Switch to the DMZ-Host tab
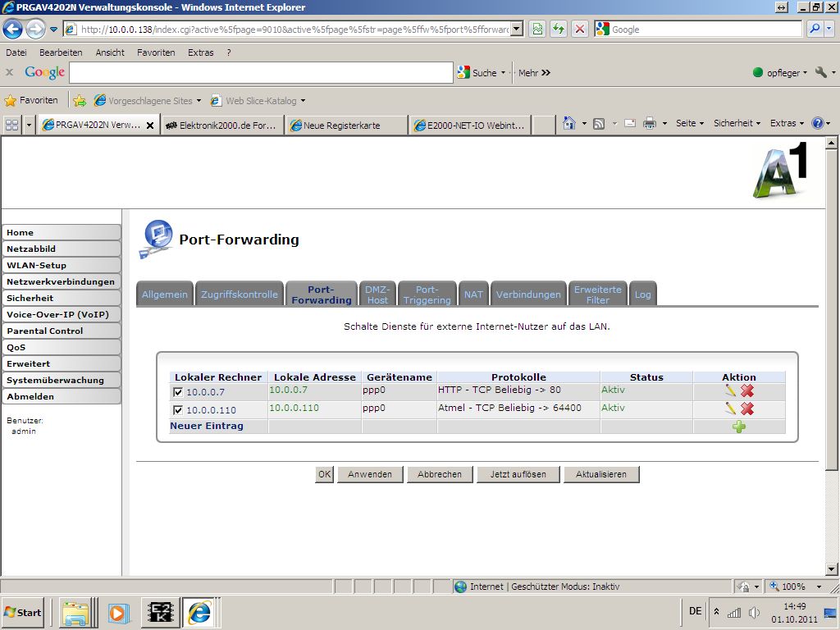 pyautogui.click(x=377, y=294)
